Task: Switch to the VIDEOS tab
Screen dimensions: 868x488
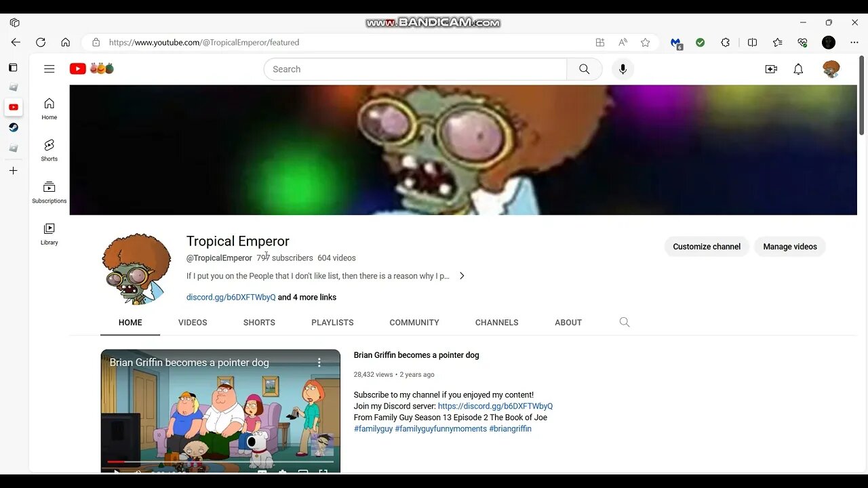Action: pos(193,323)
